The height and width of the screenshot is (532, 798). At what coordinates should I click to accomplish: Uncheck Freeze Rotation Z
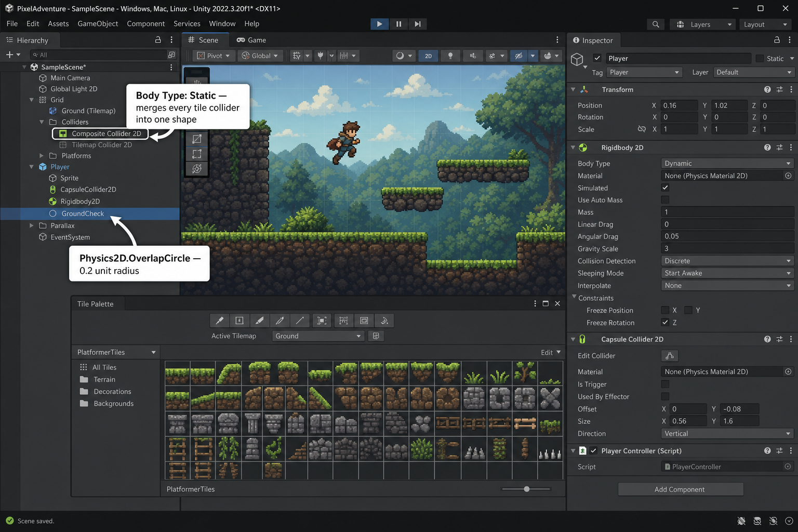(x=665, y=323)
